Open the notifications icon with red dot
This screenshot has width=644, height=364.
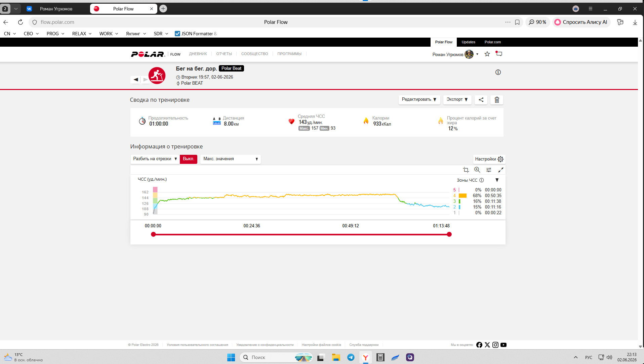(499, 54)
